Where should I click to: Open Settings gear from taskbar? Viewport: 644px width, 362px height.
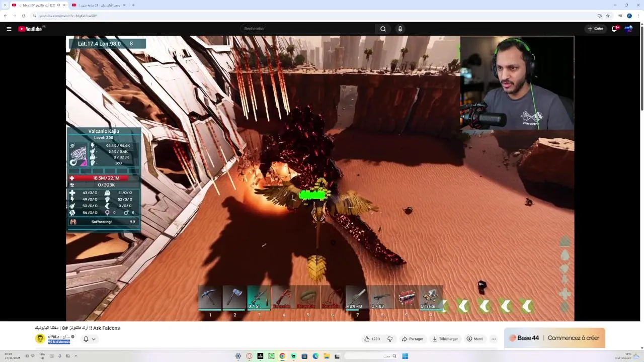238,356
